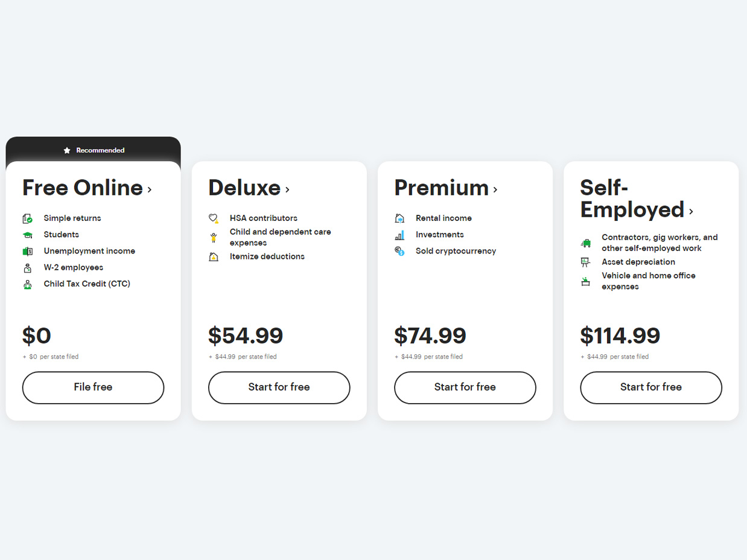Click the Simple returns document icon
Screen dimensions: 747x560
click(27, 218)
